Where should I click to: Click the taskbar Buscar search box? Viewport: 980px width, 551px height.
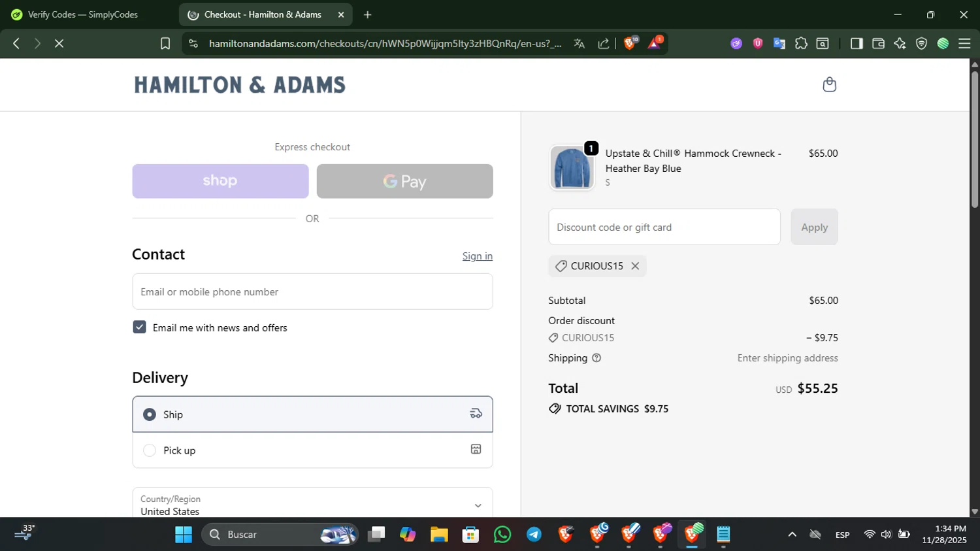click(x=280, y=535)
